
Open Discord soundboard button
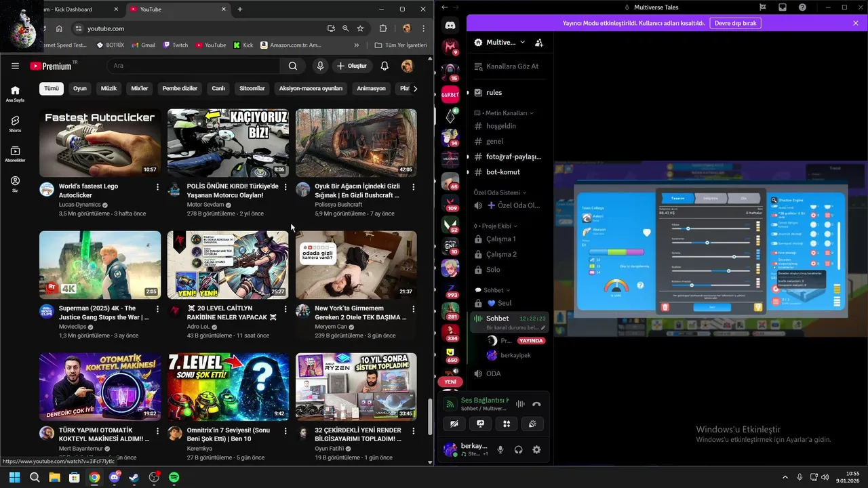532,424
